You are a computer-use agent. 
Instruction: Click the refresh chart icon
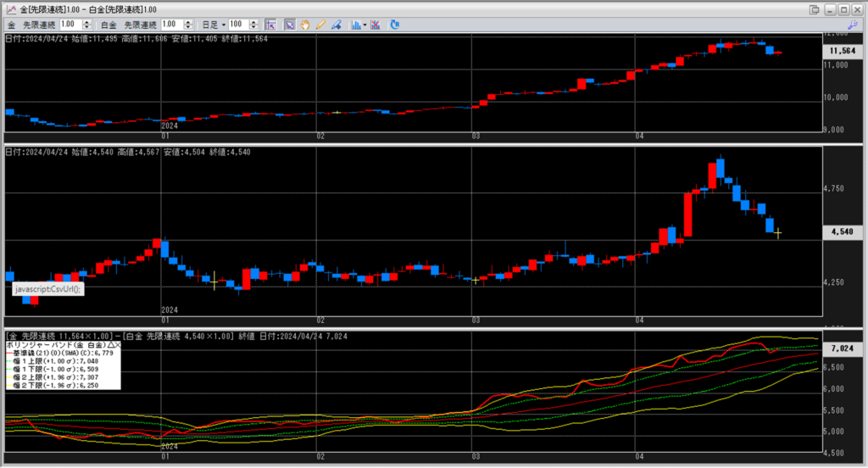pyautogui.click(x=395, y=25)
